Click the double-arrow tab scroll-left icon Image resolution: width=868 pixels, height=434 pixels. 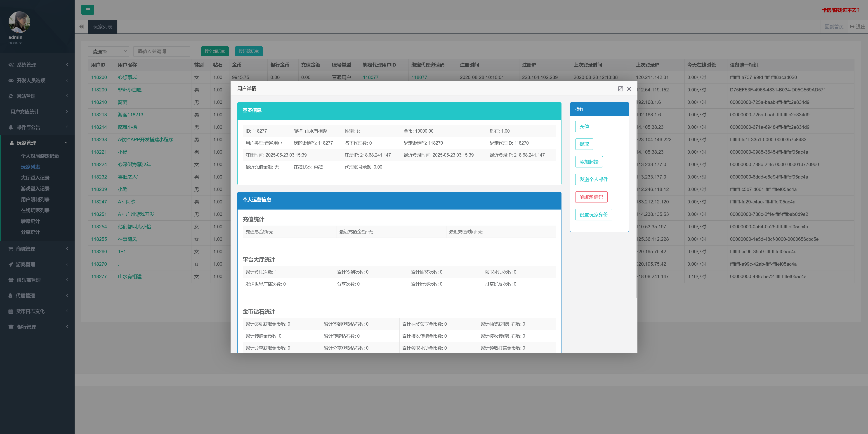(81, 27)
